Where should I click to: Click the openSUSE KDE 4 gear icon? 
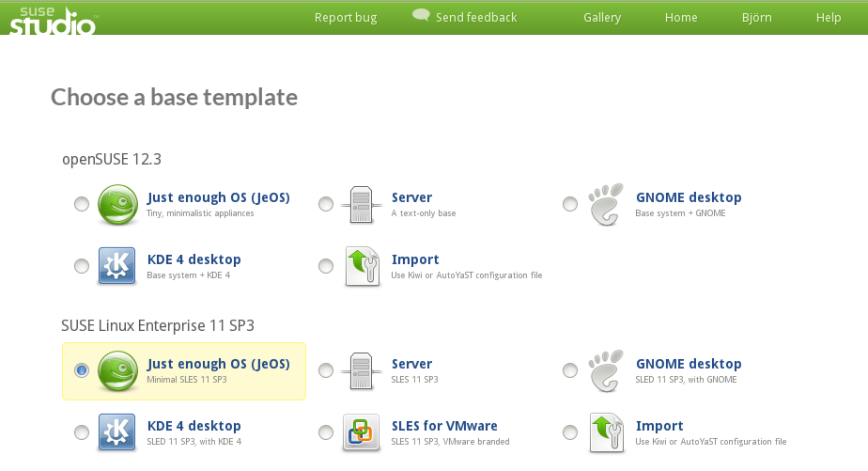tap(116, 266)
